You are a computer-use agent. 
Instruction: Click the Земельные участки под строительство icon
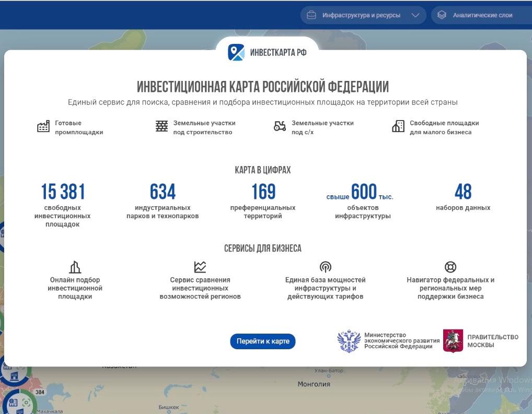coord(161,126)
